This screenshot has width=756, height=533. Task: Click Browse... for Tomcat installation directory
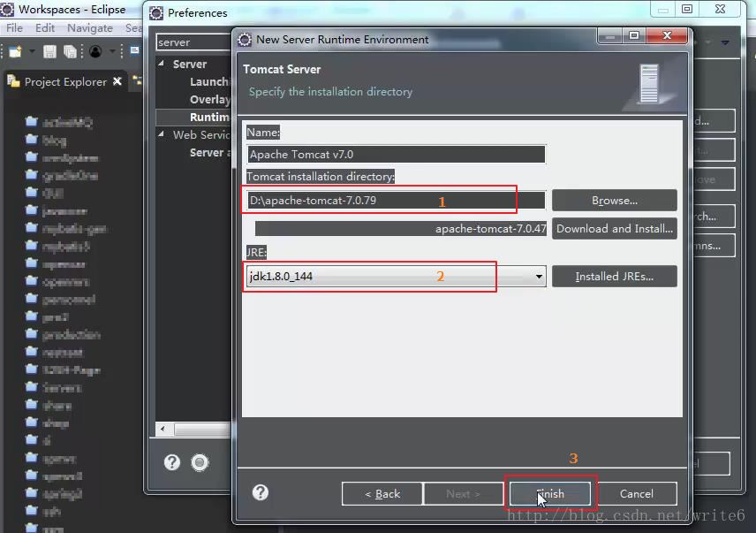point(614,201)
